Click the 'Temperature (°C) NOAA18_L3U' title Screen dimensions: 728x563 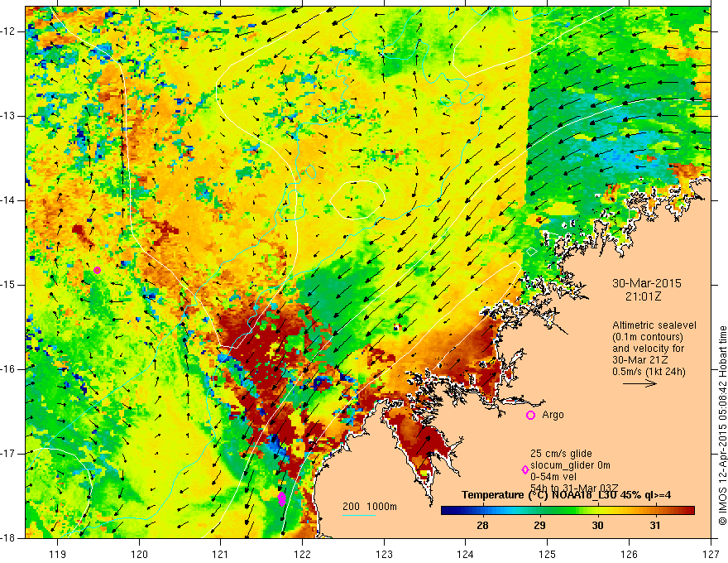[x=540, y=495]
